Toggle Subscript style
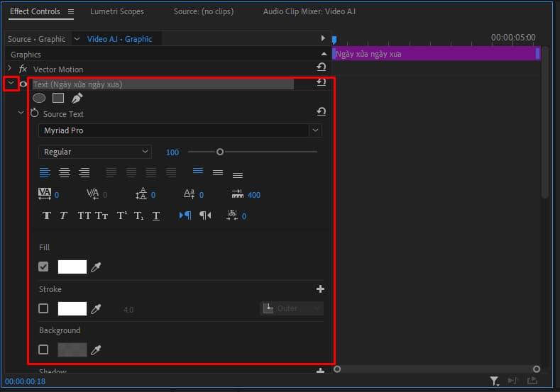This screenshot has height=392, width=560. click(139, 215)
